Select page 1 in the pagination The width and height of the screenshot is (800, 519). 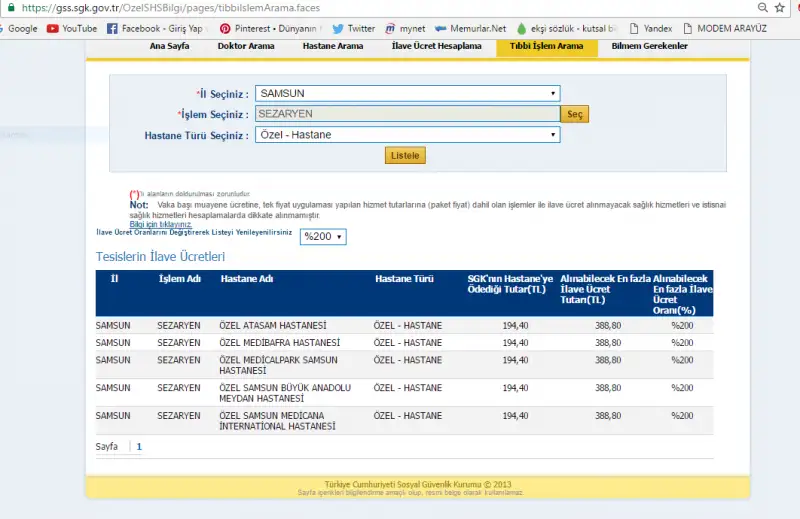[x=139, y=446]
